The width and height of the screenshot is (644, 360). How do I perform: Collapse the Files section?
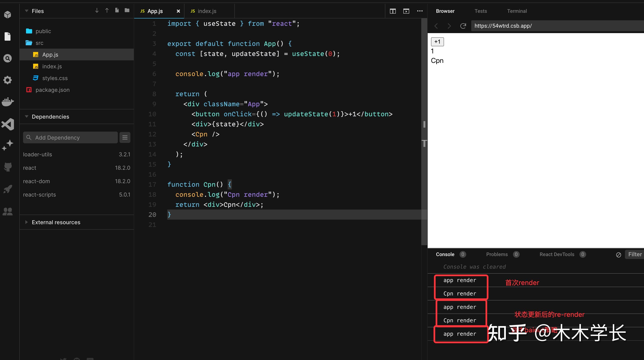coord(26,11)
